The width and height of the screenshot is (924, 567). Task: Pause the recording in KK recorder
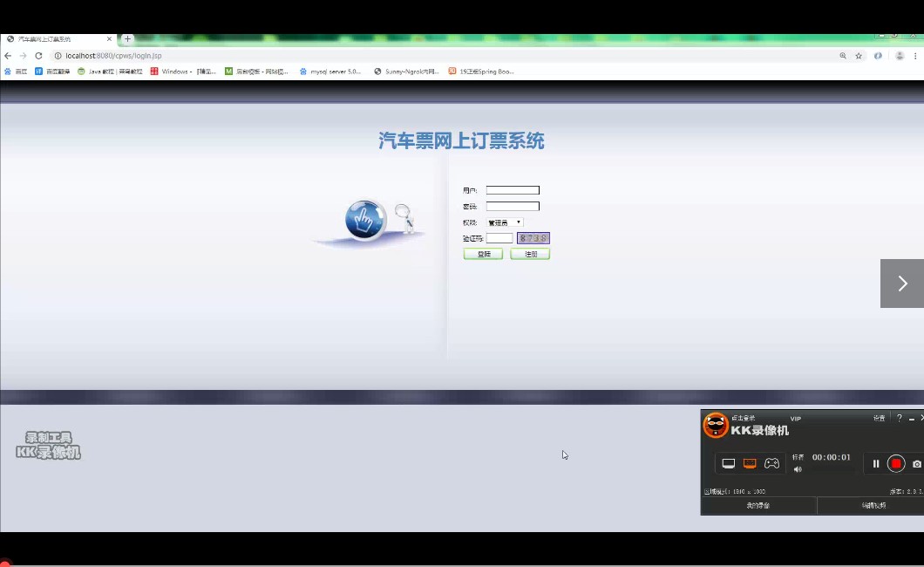(x=876, y=464)
